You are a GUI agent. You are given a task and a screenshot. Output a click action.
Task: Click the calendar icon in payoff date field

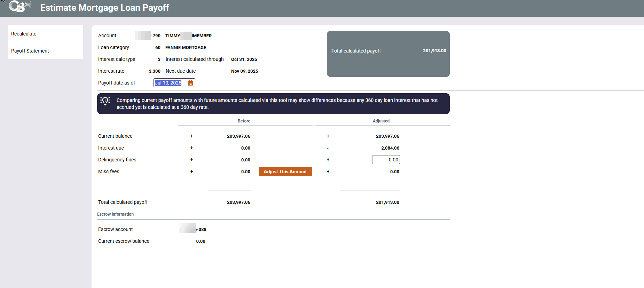190,83
